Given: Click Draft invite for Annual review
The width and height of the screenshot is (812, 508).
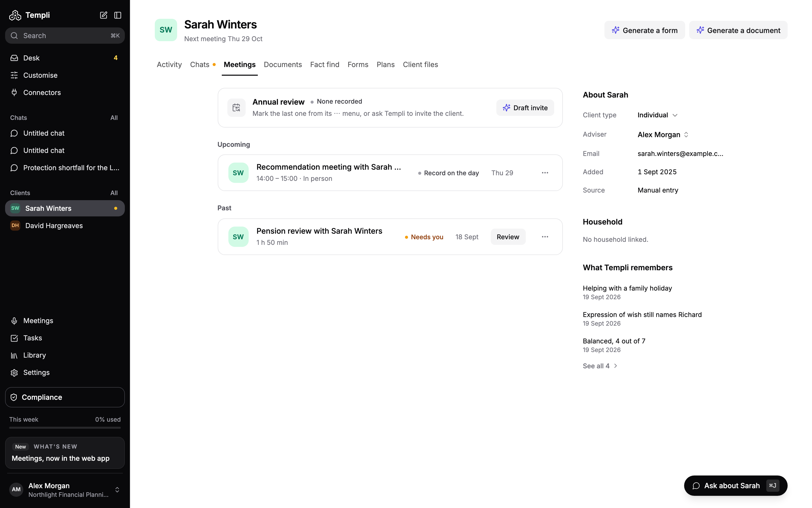Looking at the screenshot, I should coord(525,107).
